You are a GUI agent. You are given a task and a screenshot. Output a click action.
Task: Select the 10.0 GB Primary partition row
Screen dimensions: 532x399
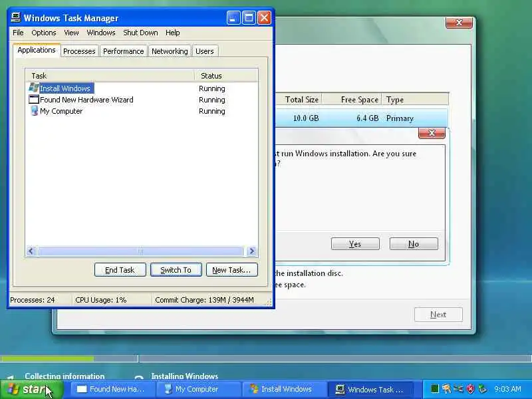click(362, 118)
